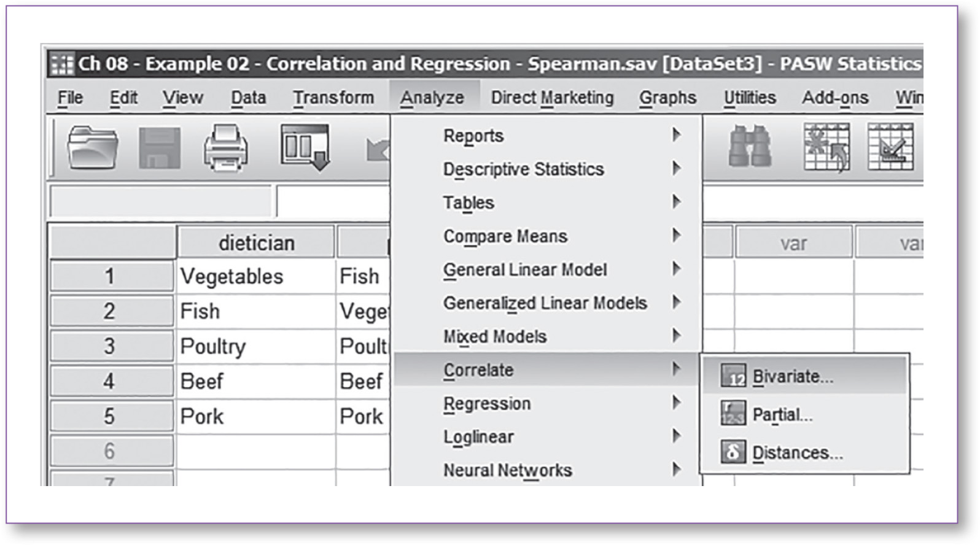Image resolution: width=980 pixels, height=545 pixels.
Task: Click the Print toolbar icon
Action: click(x=225, y=148)
